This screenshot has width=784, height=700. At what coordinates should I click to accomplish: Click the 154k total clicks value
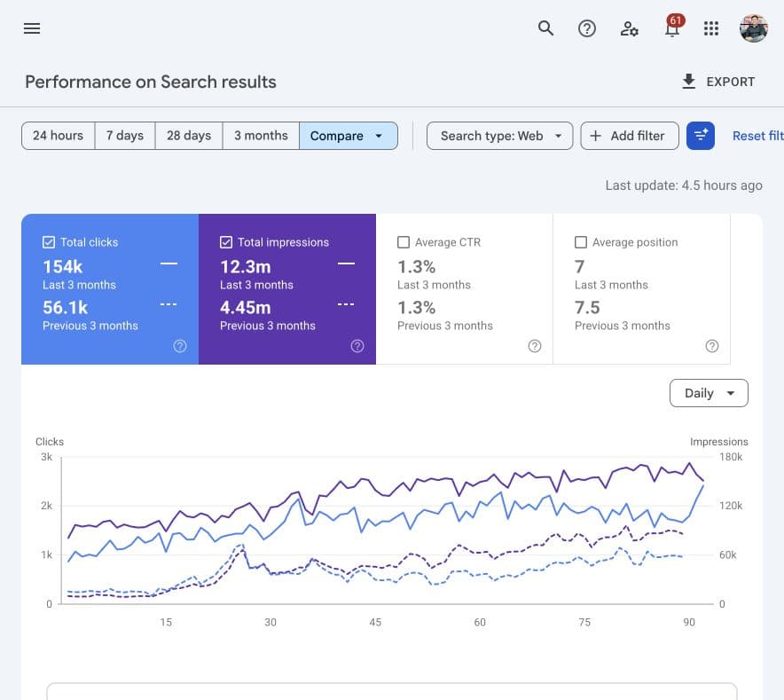click(62, 267)
